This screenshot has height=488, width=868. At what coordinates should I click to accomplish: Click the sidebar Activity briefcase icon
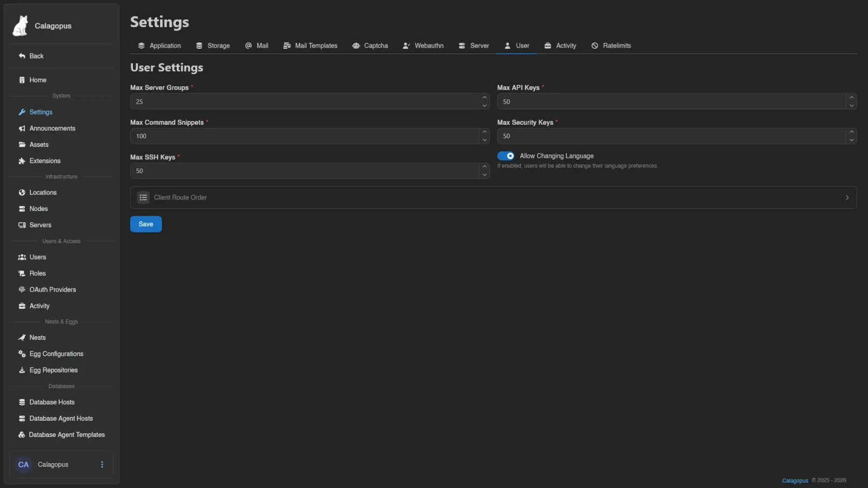coord(22,306)
